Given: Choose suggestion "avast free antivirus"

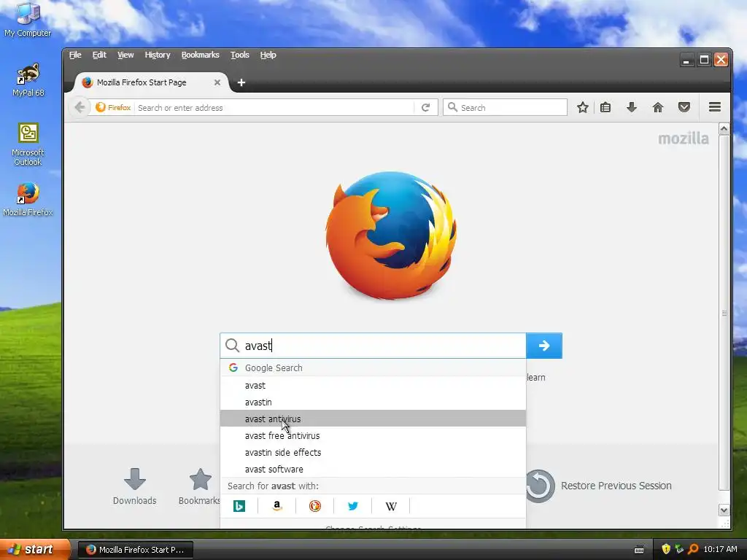Looking at the screenshot, I should click(x=373, y=435).
